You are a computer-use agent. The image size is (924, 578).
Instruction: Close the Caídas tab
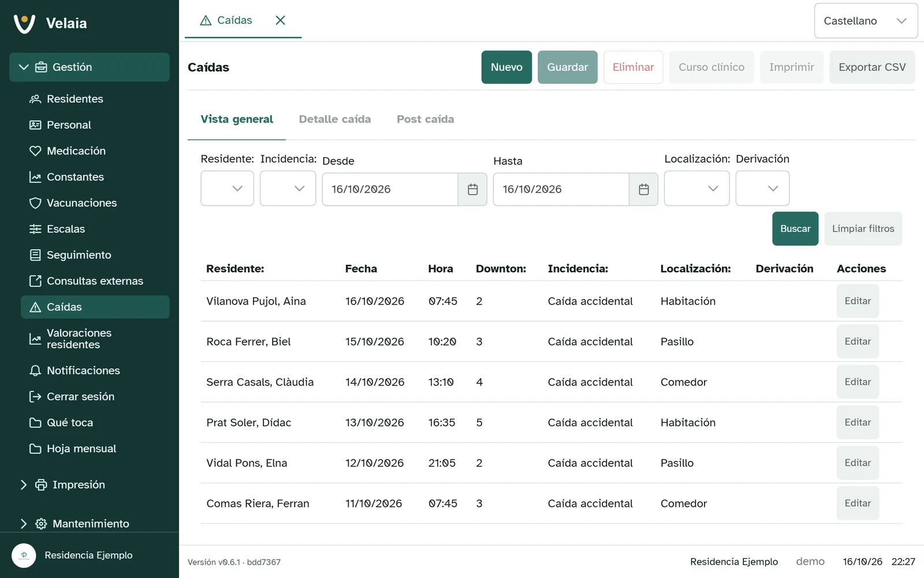(280, 20)
